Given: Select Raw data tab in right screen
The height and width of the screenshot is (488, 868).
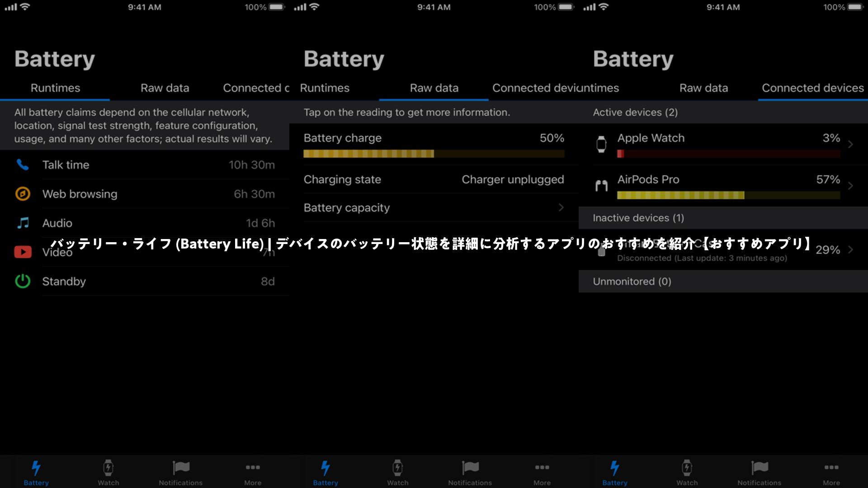Looking at the screenshot, I should pos(704,88).
